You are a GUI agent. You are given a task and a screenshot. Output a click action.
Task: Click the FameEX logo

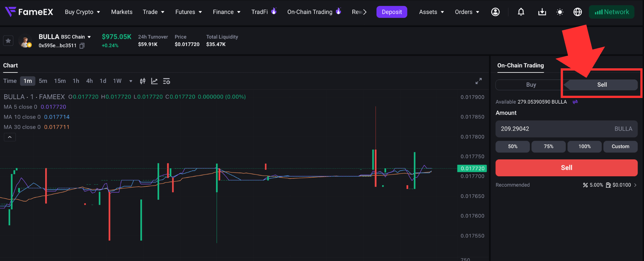tap(29, 12)
